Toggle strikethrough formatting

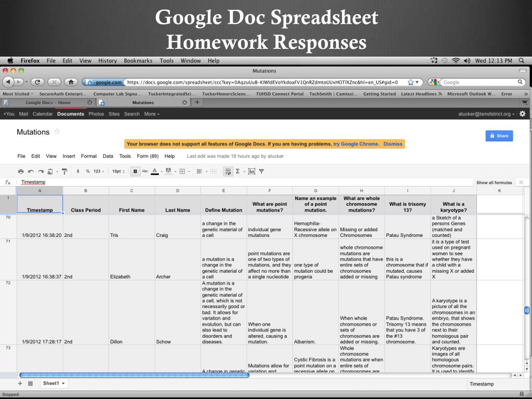[145, 171]
